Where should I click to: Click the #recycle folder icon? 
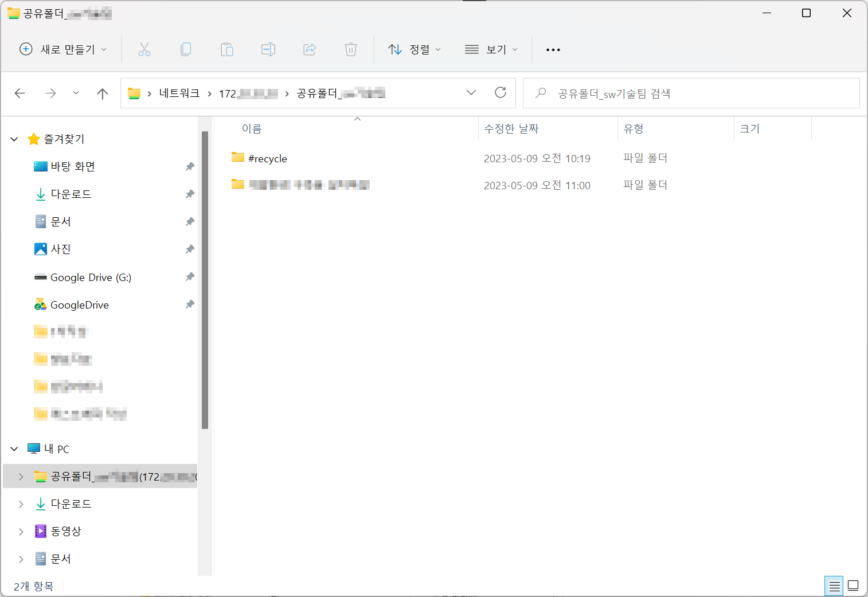(238, 157)
